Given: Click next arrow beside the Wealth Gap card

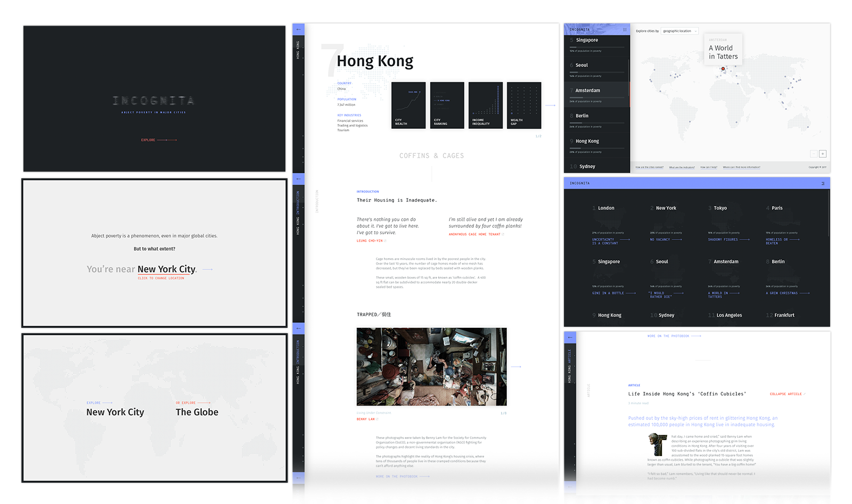Looking at the screenshot, I should point(550,105).
